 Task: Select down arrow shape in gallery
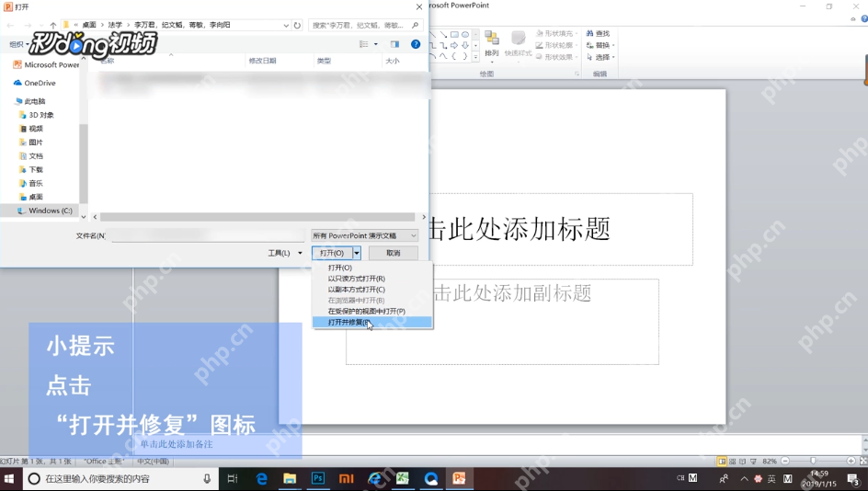465,45
